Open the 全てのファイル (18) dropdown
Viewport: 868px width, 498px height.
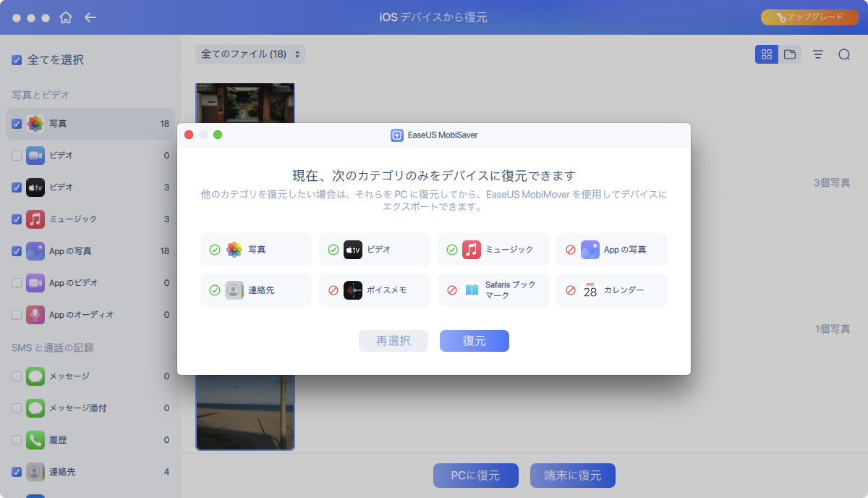[x=250, y=54]
